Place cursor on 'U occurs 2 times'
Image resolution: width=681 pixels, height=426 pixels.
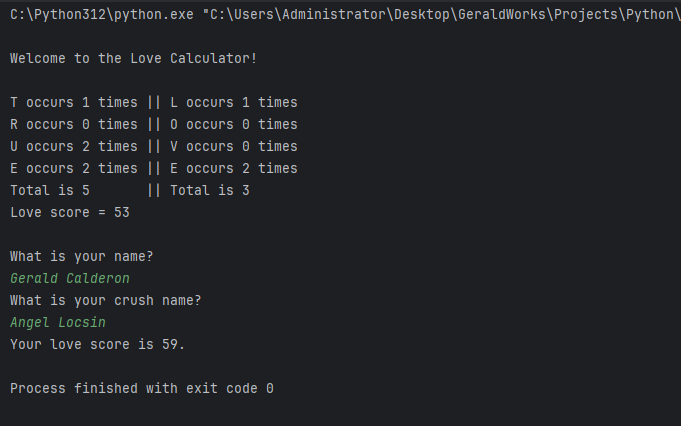click(74, 146)
